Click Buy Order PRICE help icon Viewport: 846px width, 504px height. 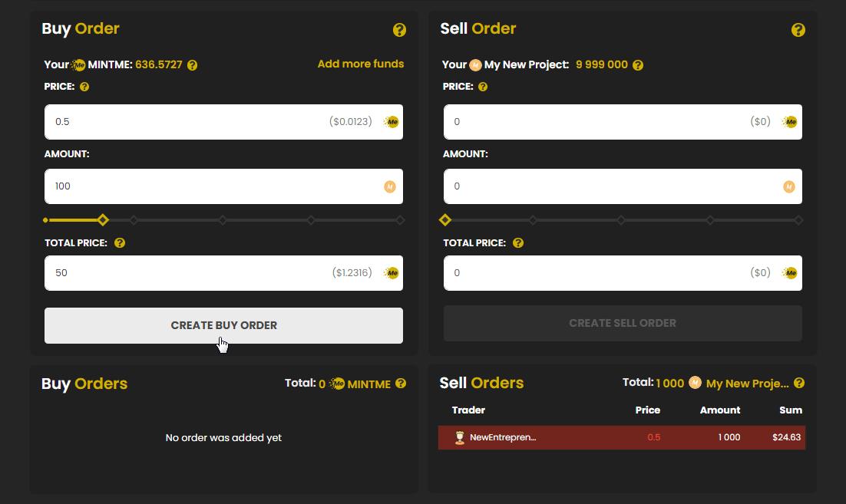(x=84, y=87)
